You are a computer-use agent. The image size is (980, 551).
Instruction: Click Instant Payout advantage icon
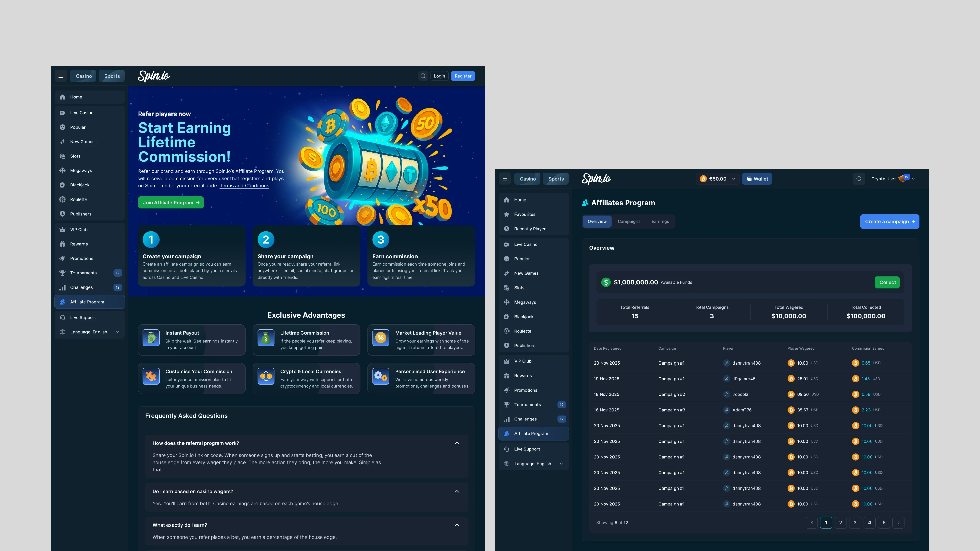pyautogui.click(x=151, y=338)
